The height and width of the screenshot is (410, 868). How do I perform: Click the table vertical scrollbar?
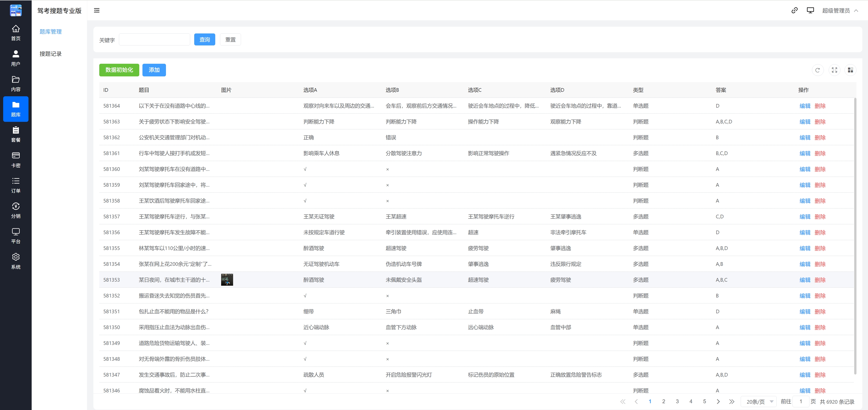855,236
